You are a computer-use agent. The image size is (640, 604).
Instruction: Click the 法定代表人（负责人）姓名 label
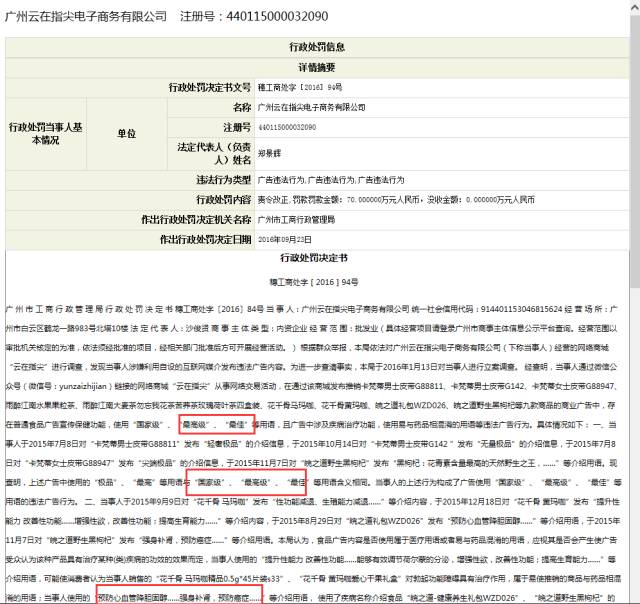211,153
